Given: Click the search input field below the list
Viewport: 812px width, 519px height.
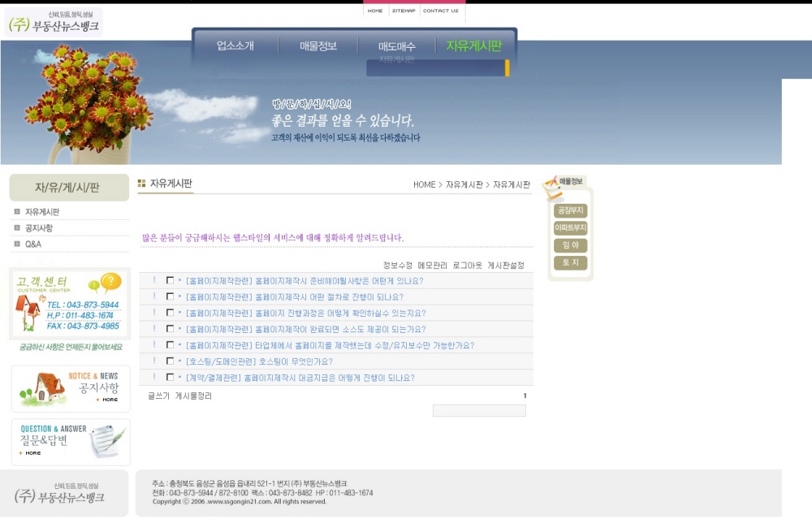Looking at the screenshot, I should point(479,411).
